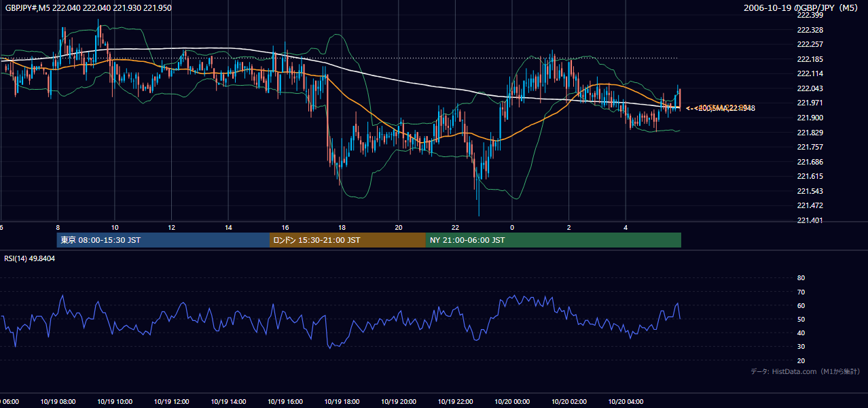Click price axis label 221.543

point(810,191)
